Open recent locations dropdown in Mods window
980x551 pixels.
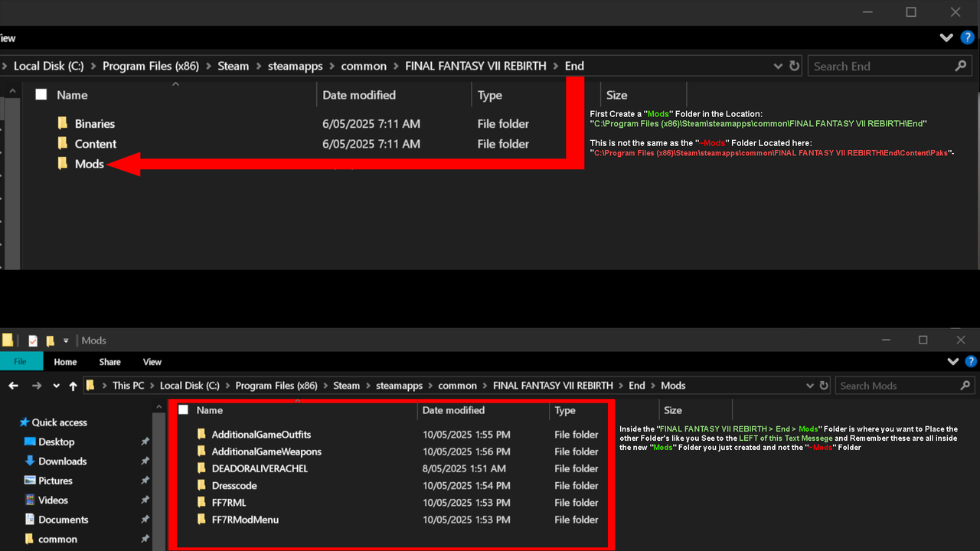(56, 386)
